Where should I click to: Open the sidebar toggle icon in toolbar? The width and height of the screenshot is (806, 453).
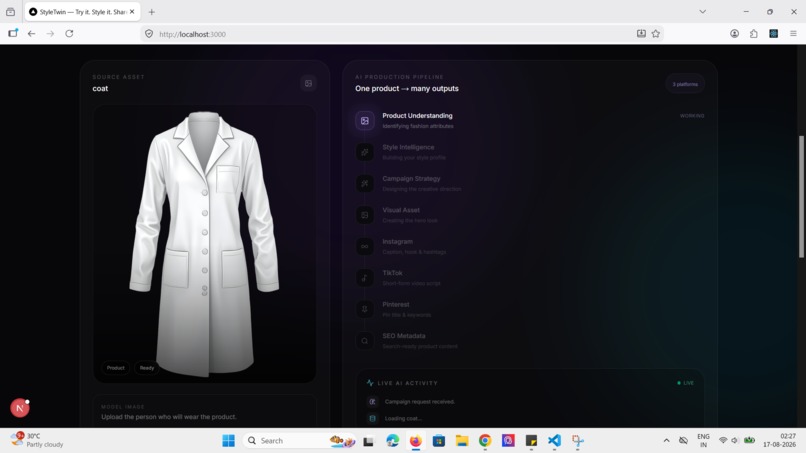point(13,33)
